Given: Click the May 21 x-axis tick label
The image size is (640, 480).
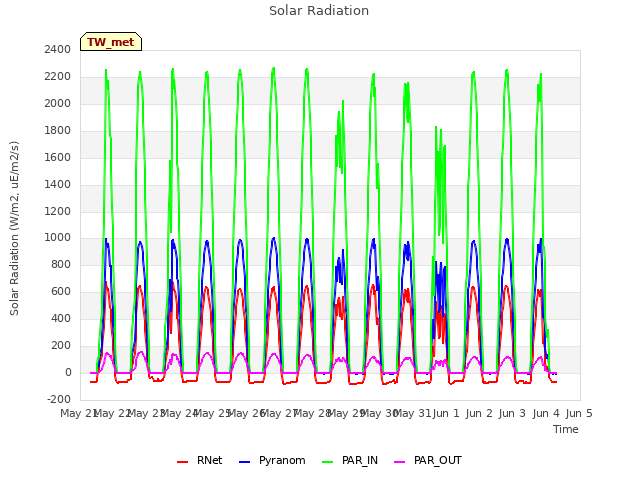Looking at the screenshot, I should (78, 414).
